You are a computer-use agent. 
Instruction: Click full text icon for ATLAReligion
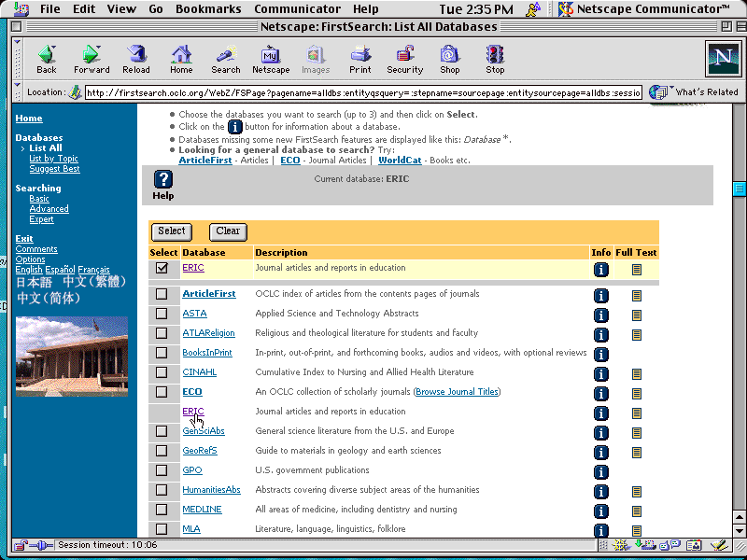point(637,335)
